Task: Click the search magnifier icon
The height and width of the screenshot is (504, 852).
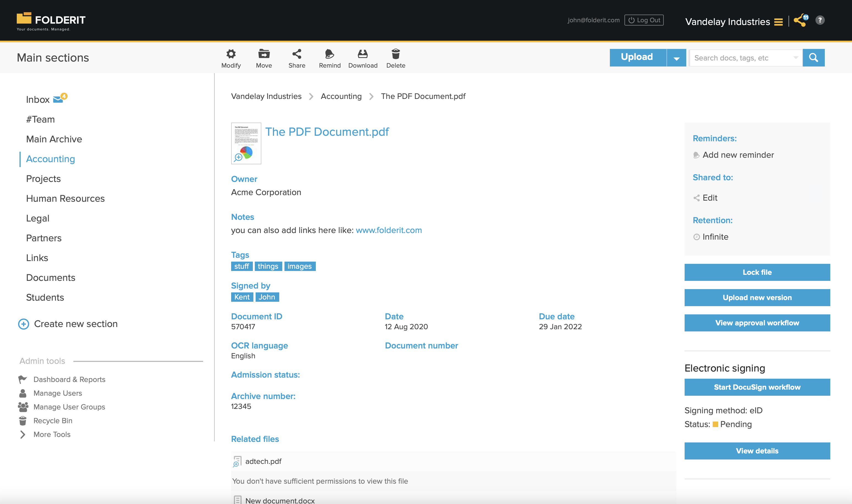Action: (813, 57)
